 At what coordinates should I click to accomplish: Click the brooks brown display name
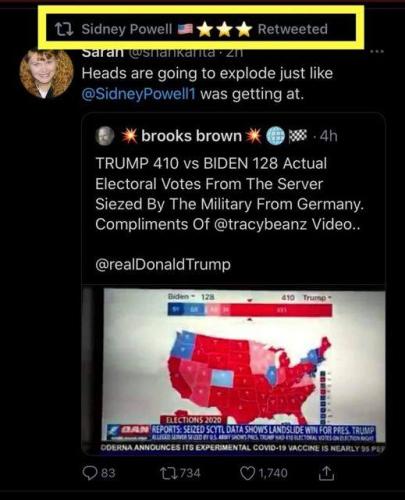click(x=191, y=136)
